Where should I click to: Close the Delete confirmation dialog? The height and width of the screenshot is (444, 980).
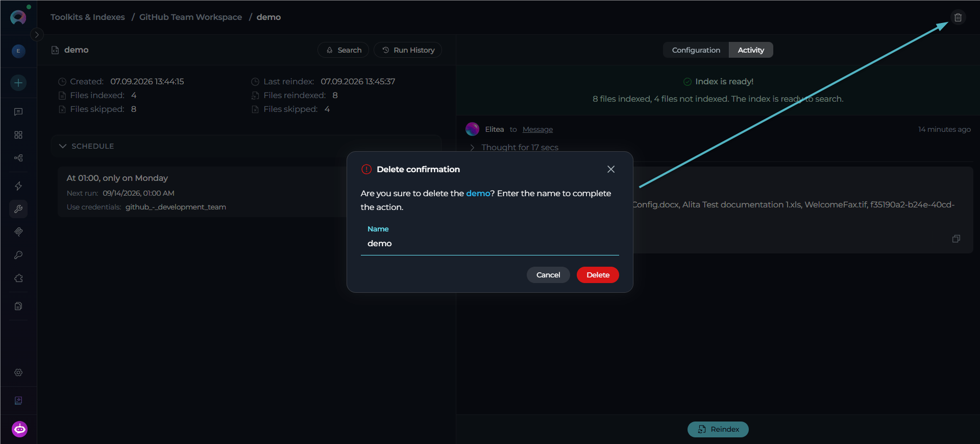tap(611, 169)
